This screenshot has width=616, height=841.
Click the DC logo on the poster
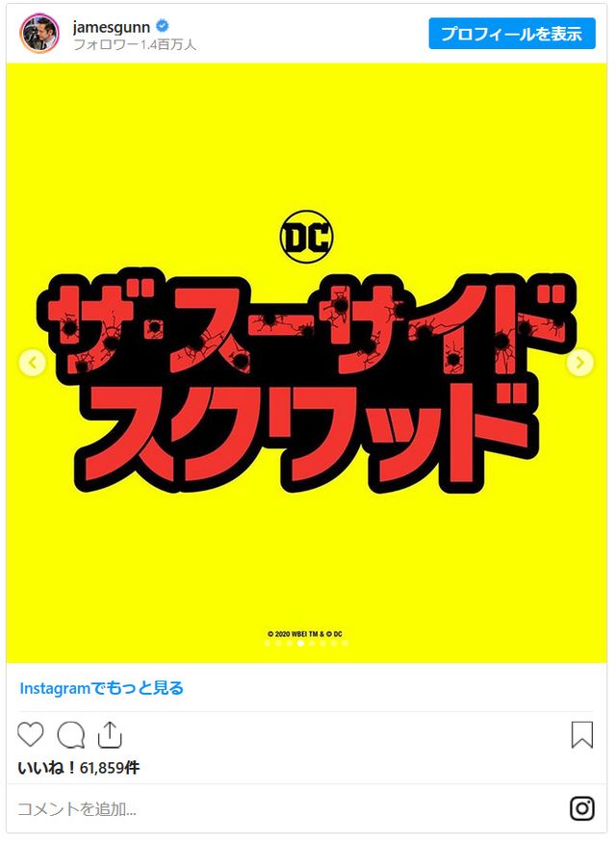(306, 237)
